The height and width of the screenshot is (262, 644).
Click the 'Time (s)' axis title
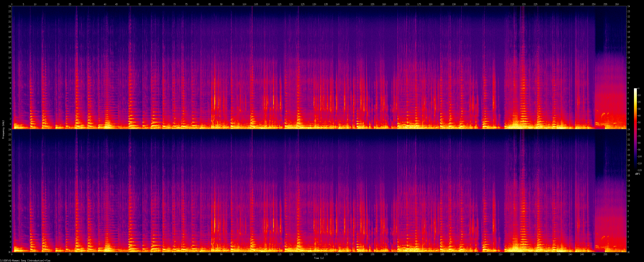point(319,258)
